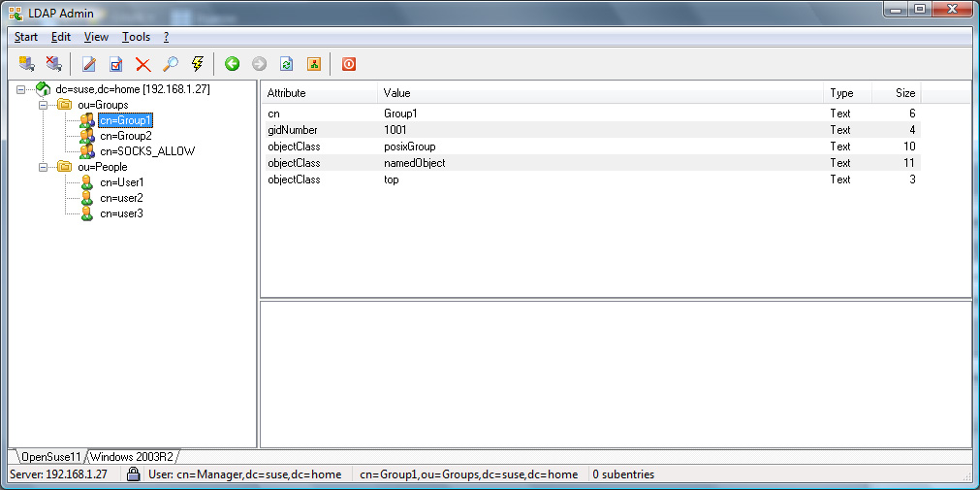
Task: Click the lightning bolt toolbar icon
Action: pyautogui.click(x=198, y=64)
